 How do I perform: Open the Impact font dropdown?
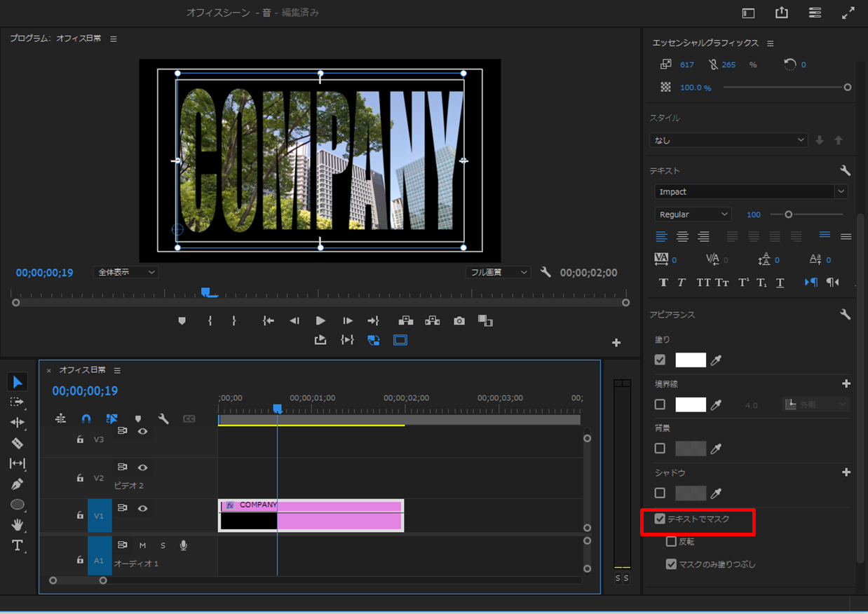tap(841, 192)
